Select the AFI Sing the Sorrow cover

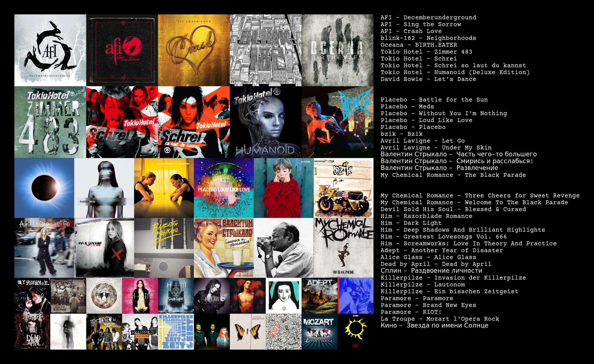[x=122, y=50]
